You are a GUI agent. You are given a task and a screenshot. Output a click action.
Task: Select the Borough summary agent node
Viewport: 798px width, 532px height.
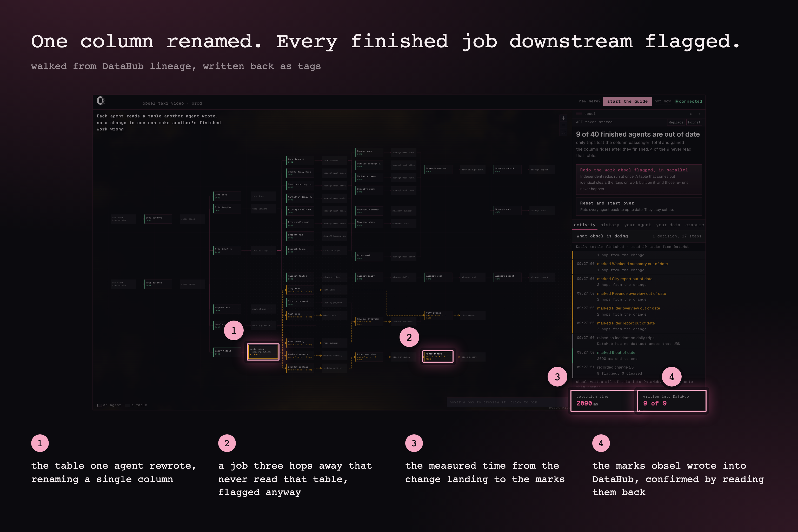pos(438,170)
